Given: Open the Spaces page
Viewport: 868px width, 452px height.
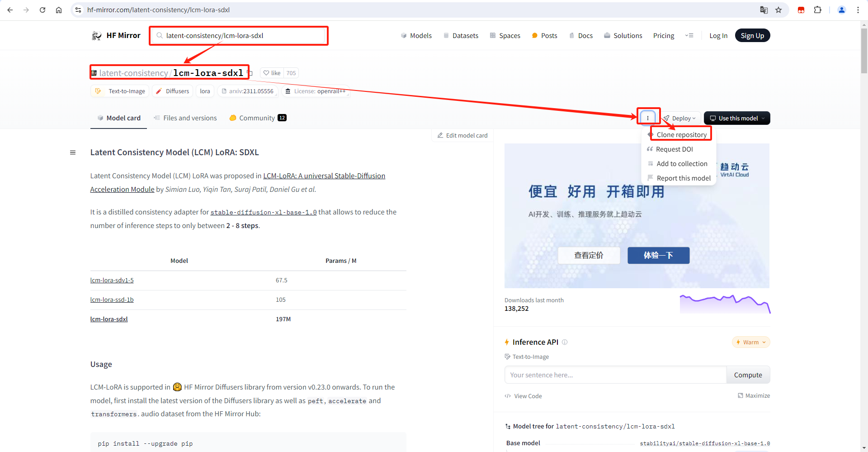Looking at the screenshot, I should coord(505,36).
